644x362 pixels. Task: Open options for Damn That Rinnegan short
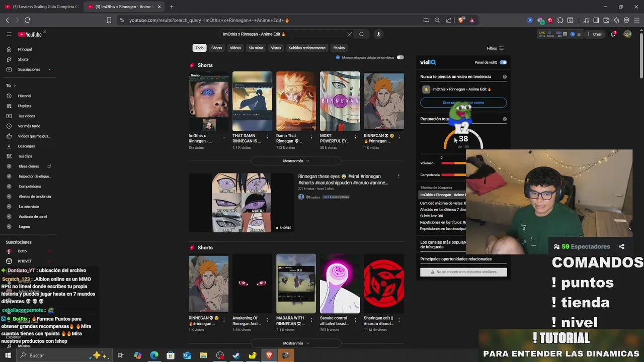coord(311,137)
